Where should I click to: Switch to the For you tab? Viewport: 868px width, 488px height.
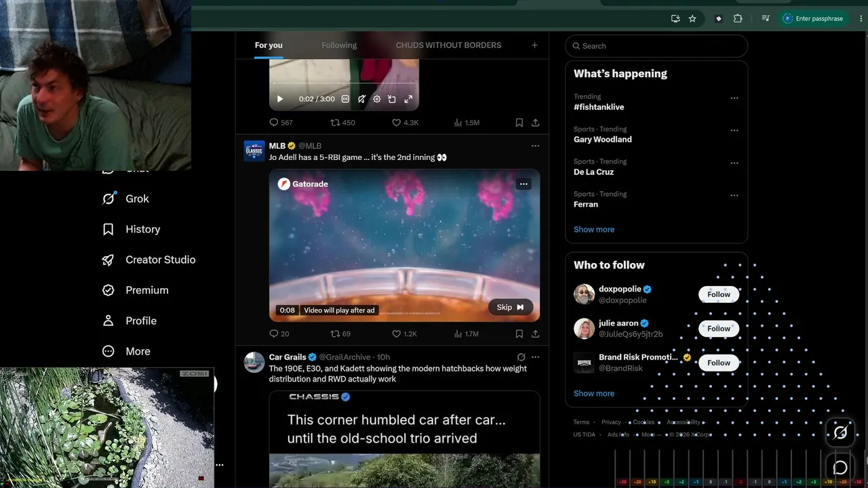point(269,45)
